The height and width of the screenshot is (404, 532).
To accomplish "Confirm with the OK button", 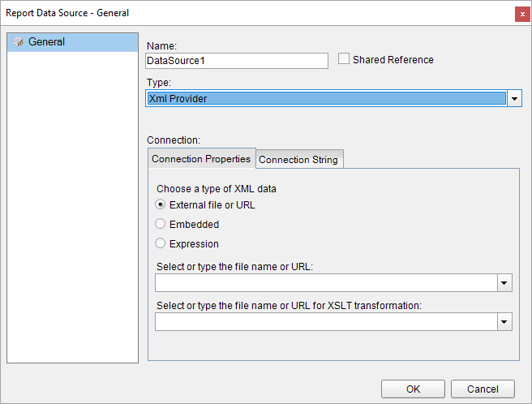I will click(x=413, y=389).
